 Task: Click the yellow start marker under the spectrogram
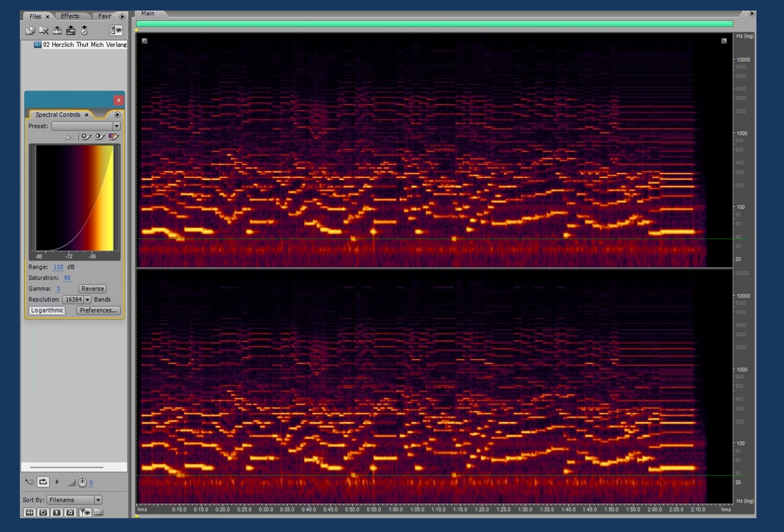[x=137, y=516]
